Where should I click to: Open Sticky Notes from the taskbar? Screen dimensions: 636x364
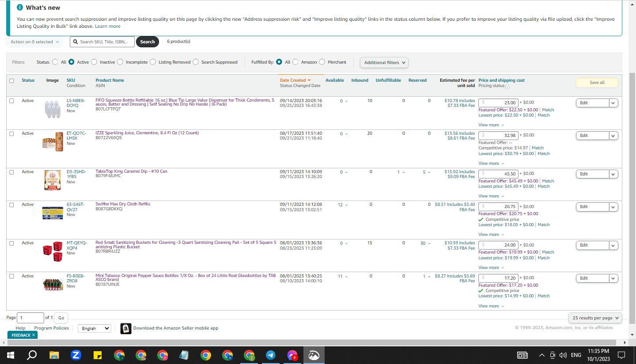pyautogui.click(x=98, y=355)
